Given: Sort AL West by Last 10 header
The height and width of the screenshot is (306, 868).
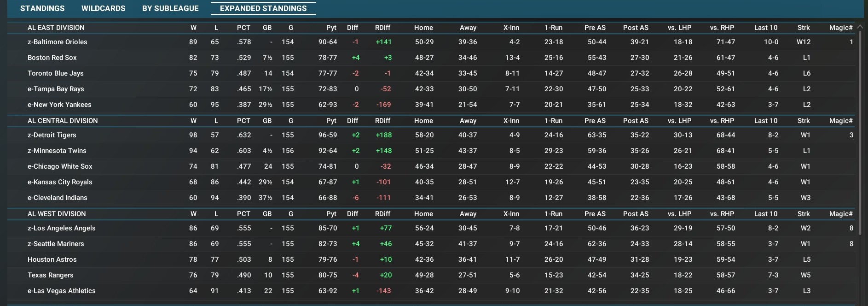Looking at the screenshot, I should click(x=765, y=214).
